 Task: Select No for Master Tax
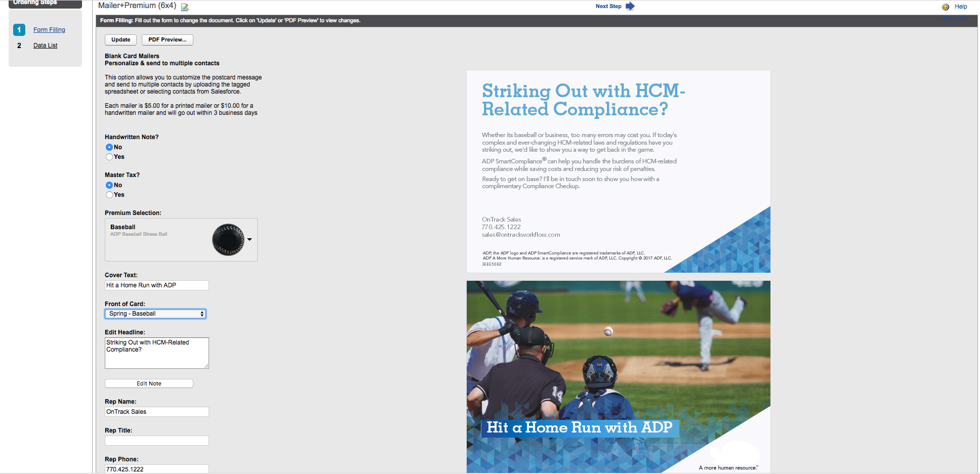[x=109, y=185]
